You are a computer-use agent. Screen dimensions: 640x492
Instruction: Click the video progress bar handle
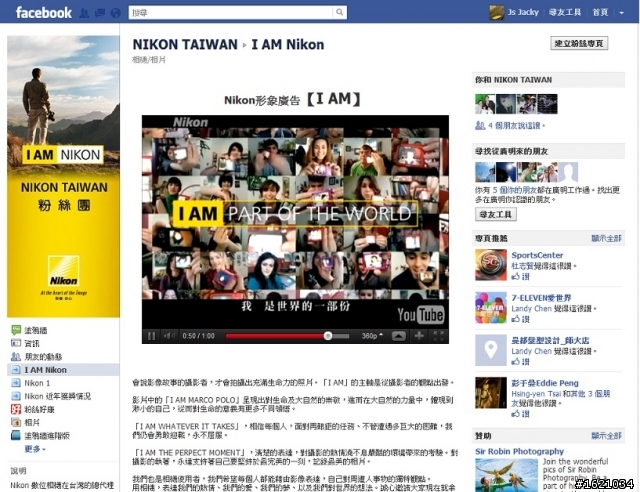click(328, 336)
